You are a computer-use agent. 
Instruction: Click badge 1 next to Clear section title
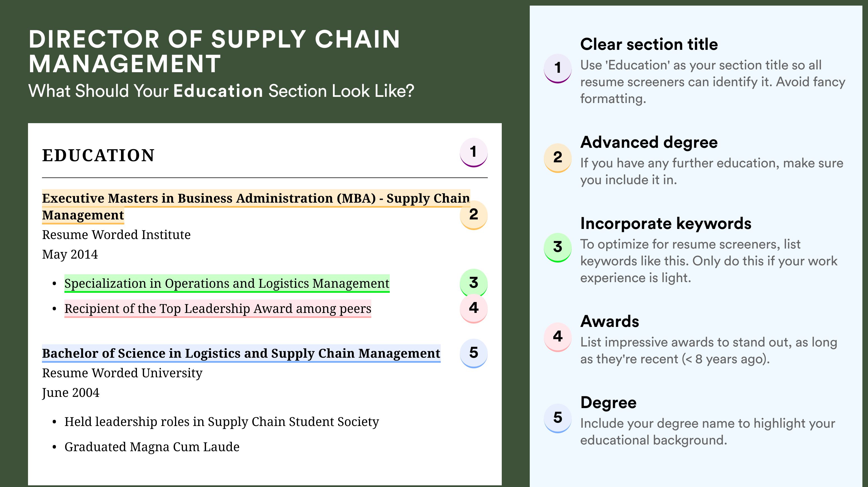click(558, 68)
